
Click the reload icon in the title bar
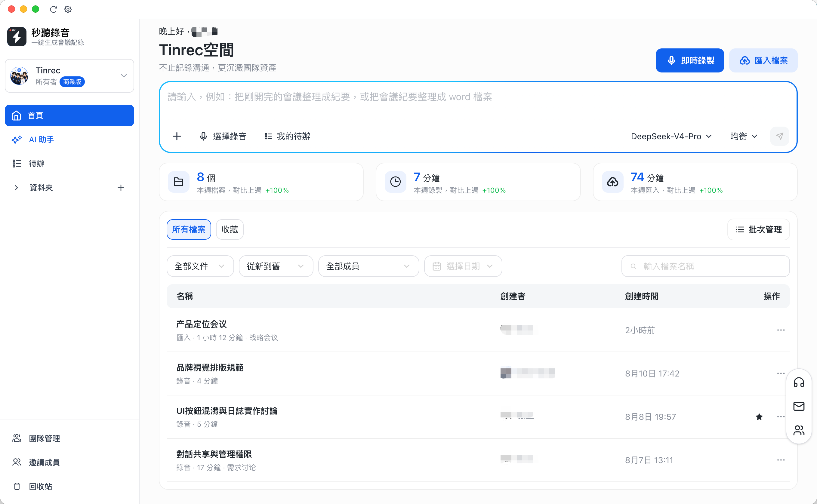53,9
